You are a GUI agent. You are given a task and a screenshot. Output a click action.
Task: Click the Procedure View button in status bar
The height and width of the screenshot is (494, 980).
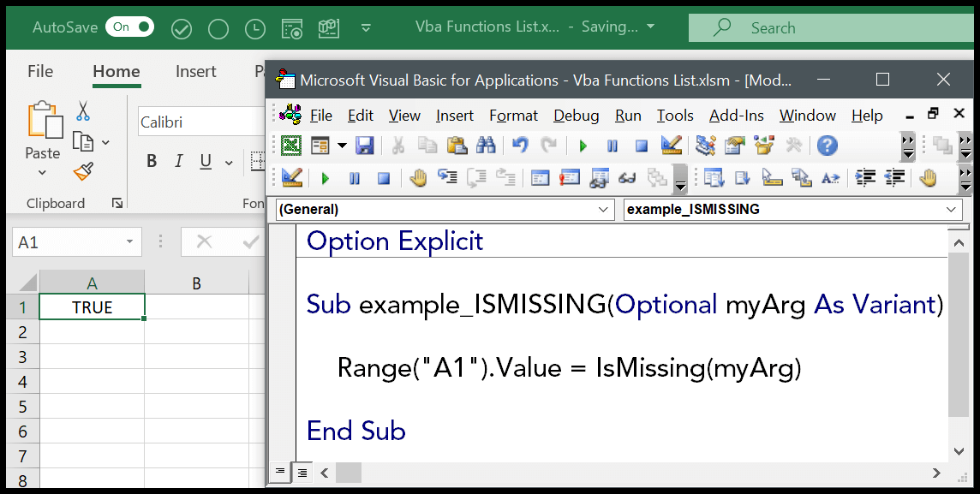coord(280,472)
